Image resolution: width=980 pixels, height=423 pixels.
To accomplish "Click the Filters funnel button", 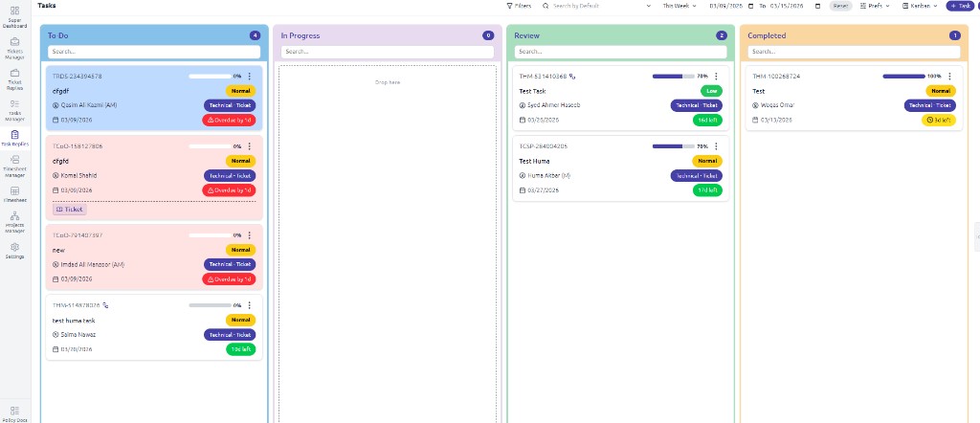I will (519, 6).
